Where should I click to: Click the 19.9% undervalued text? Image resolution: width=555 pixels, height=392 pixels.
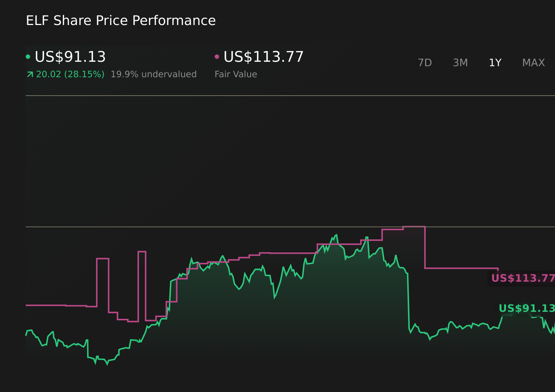154,74
